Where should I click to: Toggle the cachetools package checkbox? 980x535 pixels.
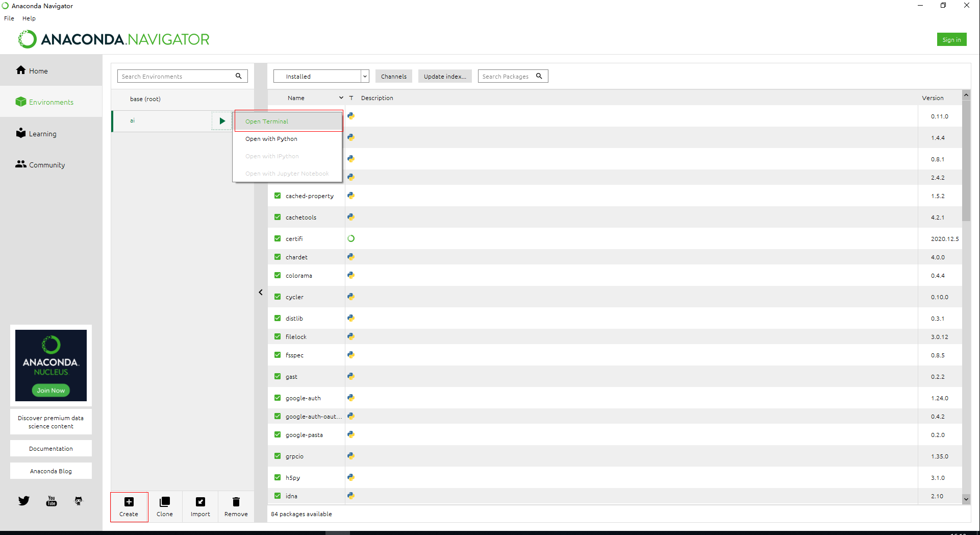tap(278, 217)
